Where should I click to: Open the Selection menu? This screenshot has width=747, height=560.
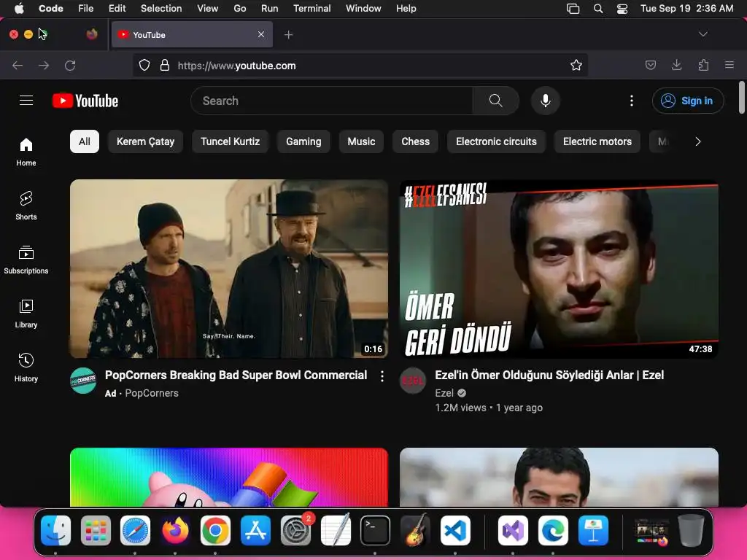161,9
